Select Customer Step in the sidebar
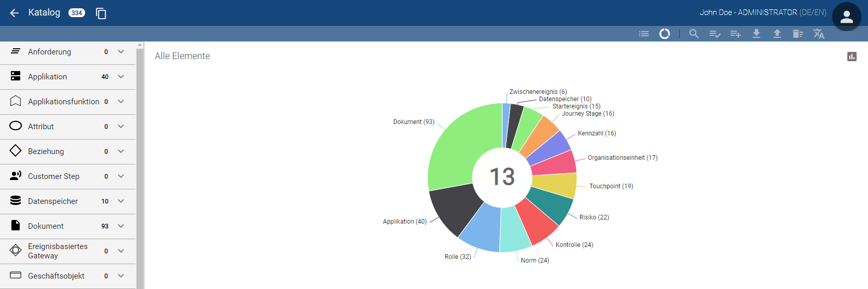This screenshot has height=289, width=868. [53, 176]
